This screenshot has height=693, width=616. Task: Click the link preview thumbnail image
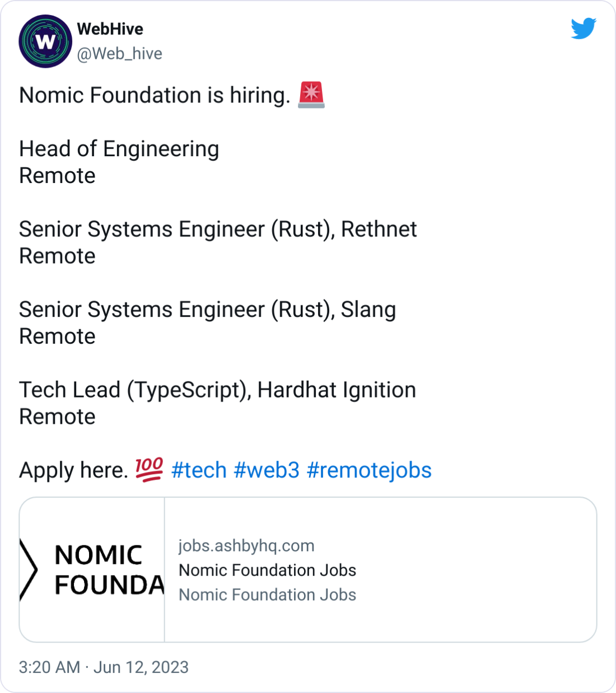pos(92,568)
